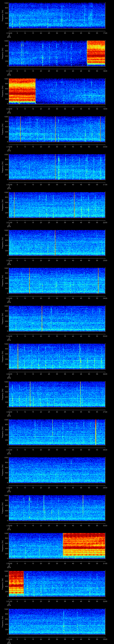Click the 24:00 end time label
This screenshot has height=644, width=114.
pos(105,298)
